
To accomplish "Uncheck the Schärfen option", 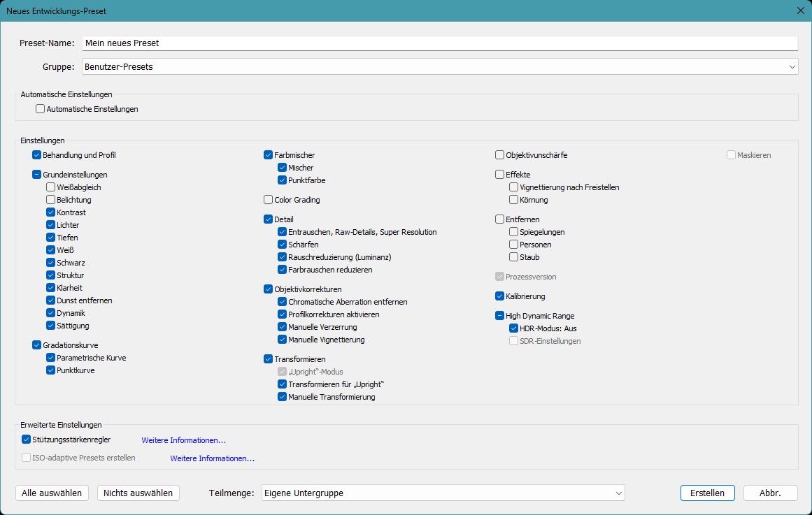I will point(283,245).
